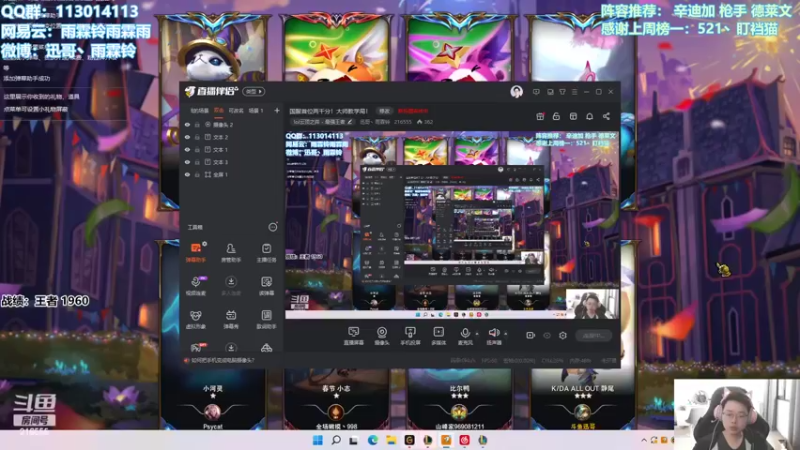Hide the 摄像头 2 layer with its eye
This screenshot has width=800, height=450.
tap(187, 124)
